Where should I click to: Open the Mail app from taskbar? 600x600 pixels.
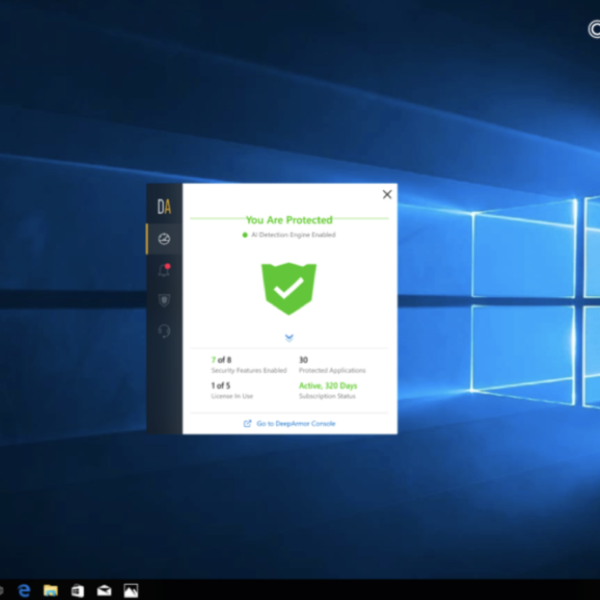(104, 591)
